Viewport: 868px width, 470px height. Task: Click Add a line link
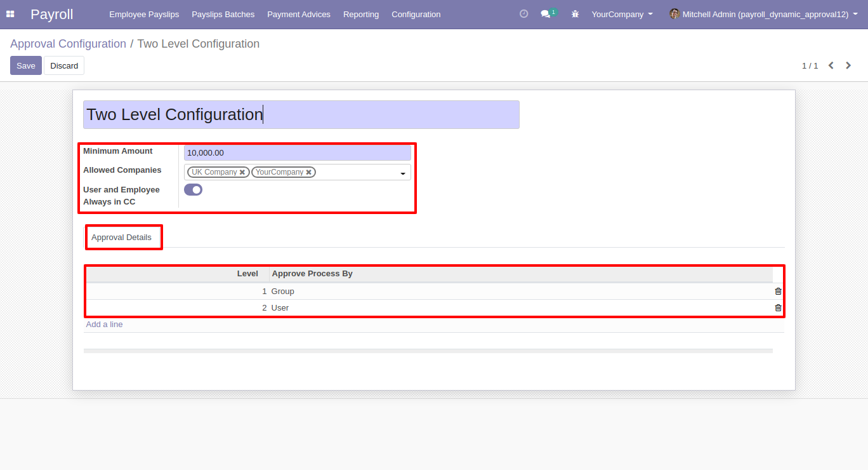point(105,325)
